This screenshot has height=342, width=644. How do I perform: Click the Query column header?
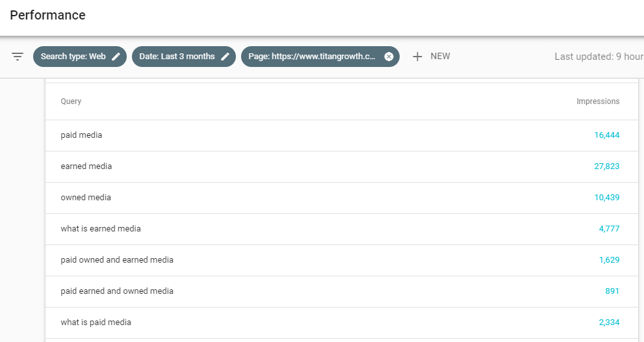tap(71, 101)
